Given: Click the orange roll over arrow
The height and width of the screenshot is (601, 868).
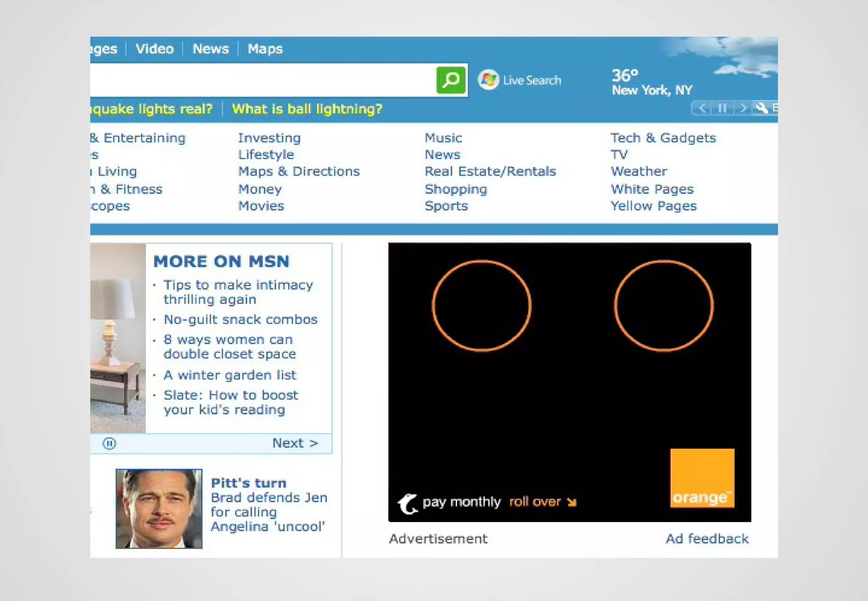Looking at the screenshot, I should pos(572,502).
